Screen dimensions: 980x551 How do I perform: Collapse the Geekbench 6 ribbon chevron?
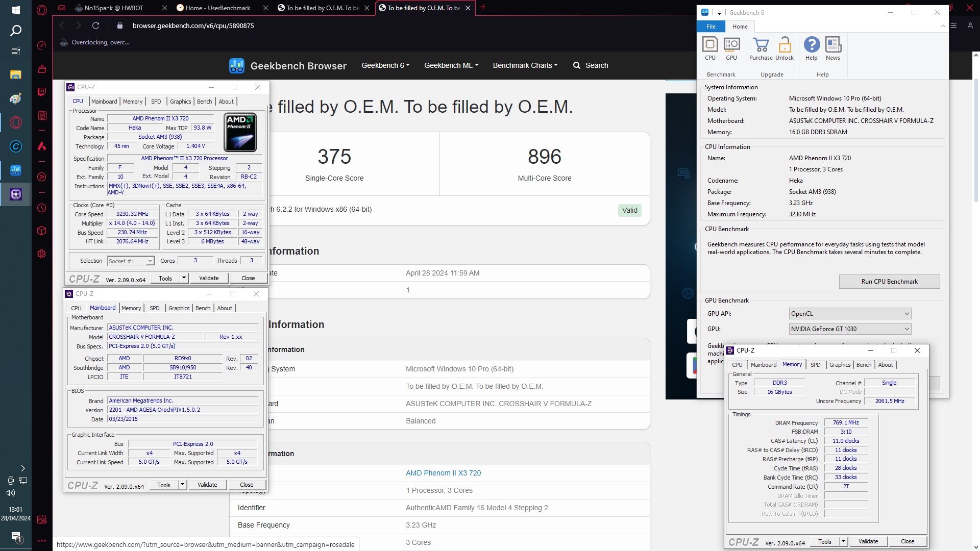coord(943,26)
